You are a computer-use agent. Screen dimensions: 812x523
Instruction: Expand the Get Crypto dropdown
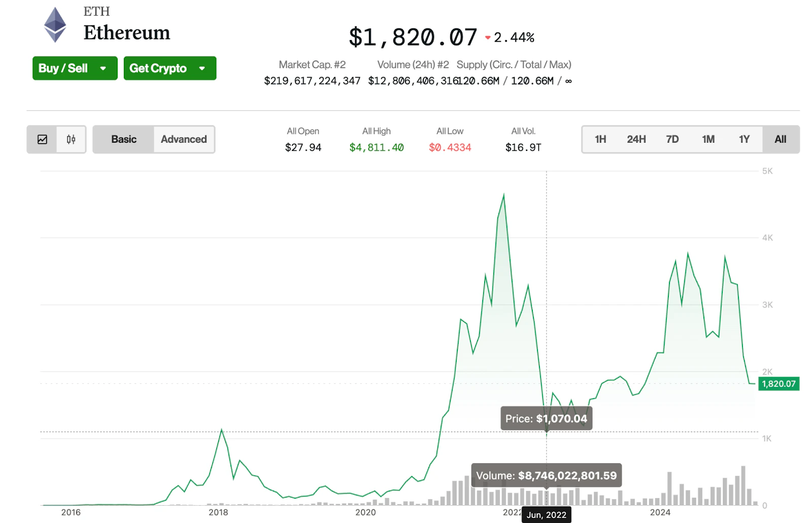tap(202, 68)
